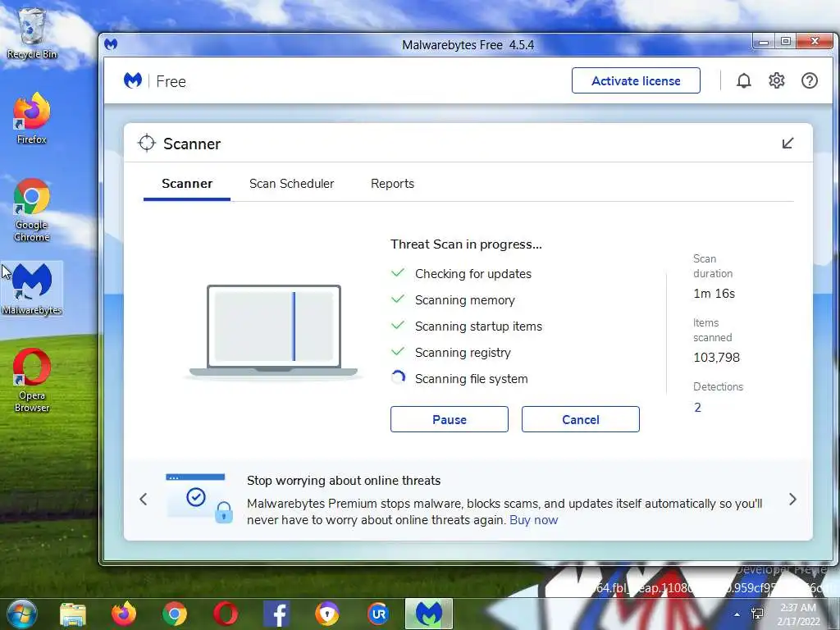Open the Windows Start menu orb
Image resolution: width=840 pixels, height=630 pixels.
pyautogui.click(x=22, y=614)
